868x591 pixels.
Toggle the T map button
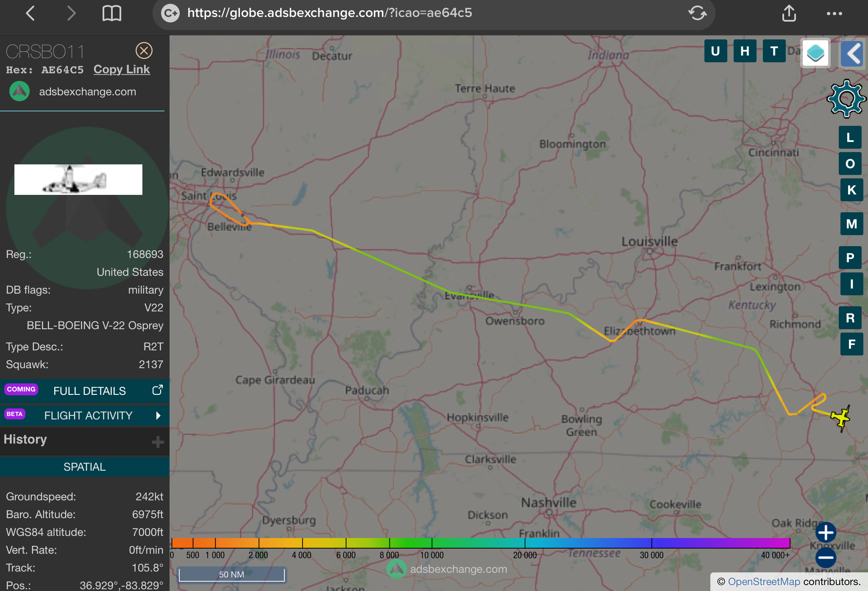pyautogui.click(x=774, y=51)
